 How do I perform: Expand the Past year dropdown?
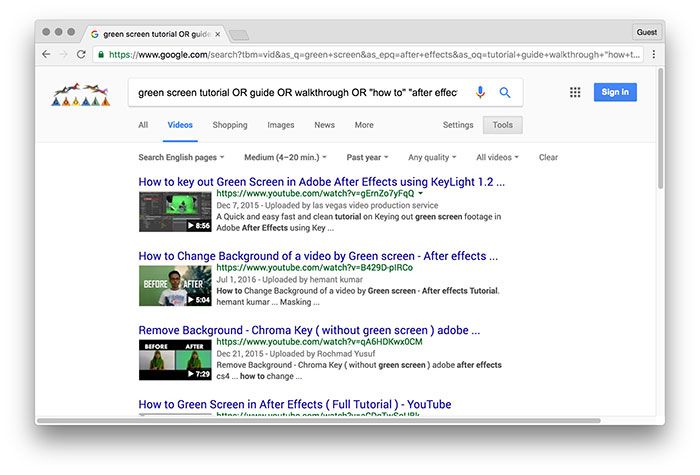(x=367, y=157)
